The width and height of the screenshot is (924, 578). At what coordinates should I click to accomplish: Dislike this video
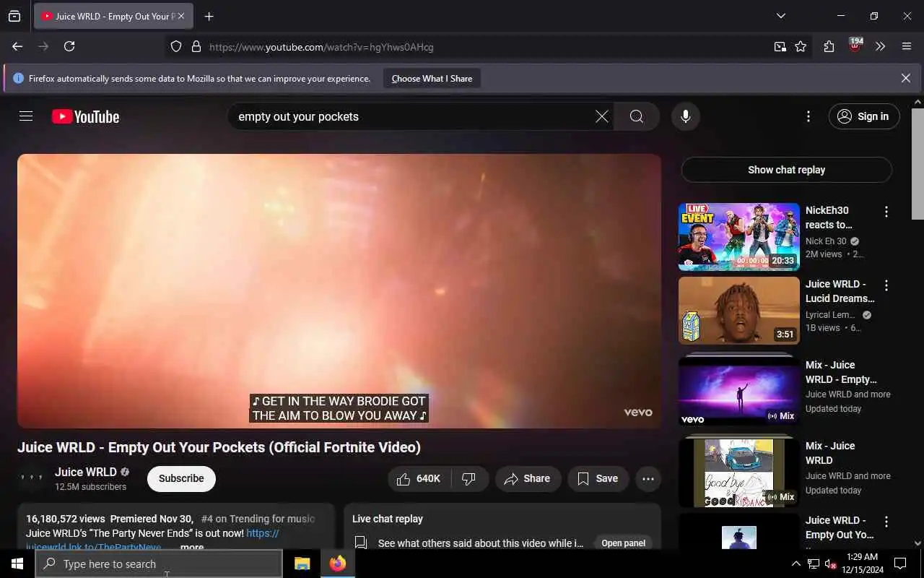(469, 478)
